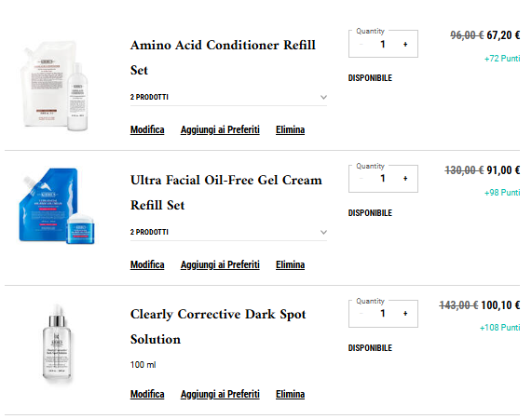Open Clearly Corrective Dark Spot Solution title
Viewport: 532px width, 419px height.
tap(218, 327)
